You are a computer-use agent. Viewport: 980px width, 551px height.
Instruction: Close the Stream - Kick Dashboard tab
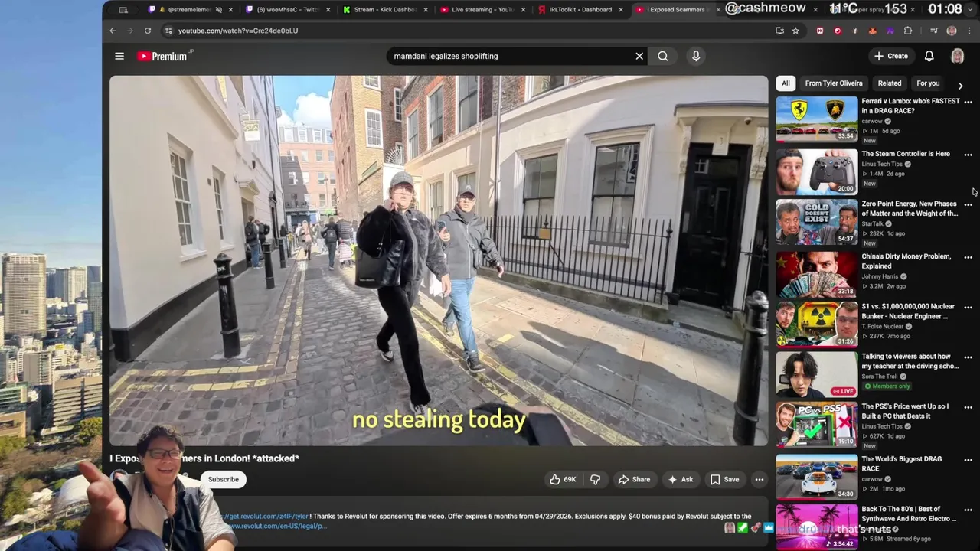(426, 10)
